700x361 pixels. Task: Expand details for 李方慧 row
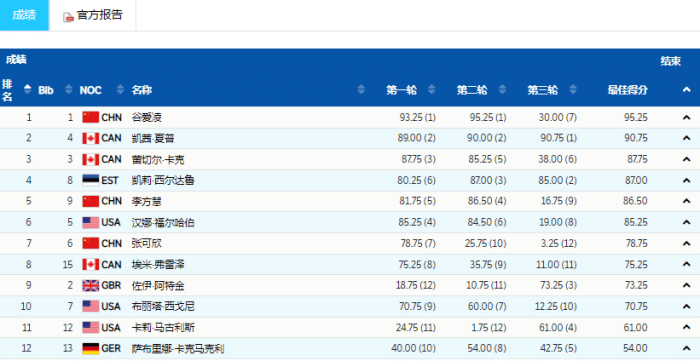(687, 201)
